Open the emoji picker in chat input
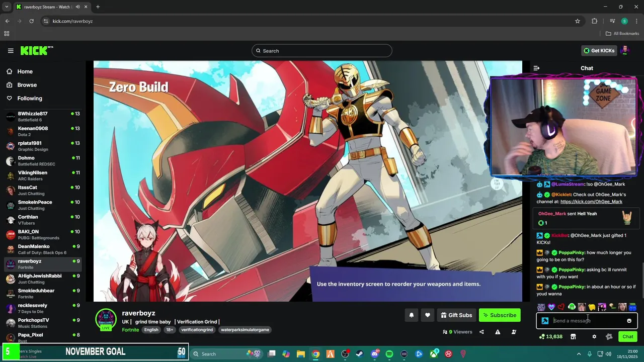The image size is (644, 362). point(629,321)
